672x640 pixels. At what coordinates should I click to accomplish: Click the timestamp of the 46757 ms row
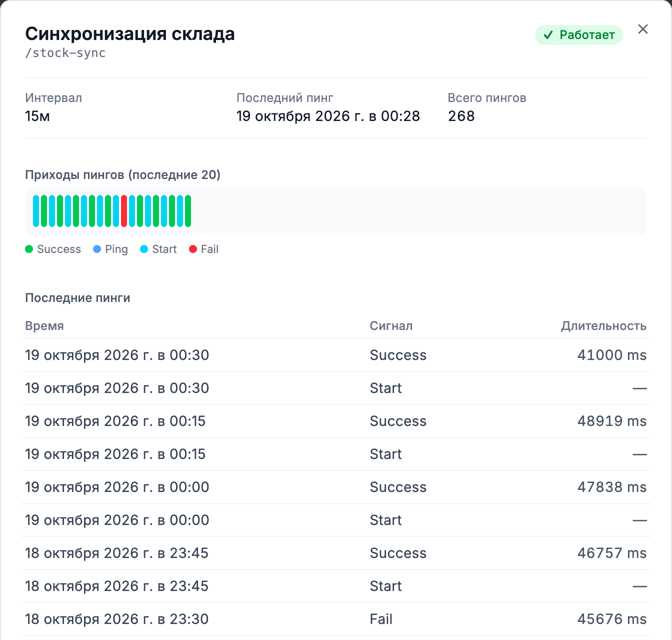coord(117,553)
